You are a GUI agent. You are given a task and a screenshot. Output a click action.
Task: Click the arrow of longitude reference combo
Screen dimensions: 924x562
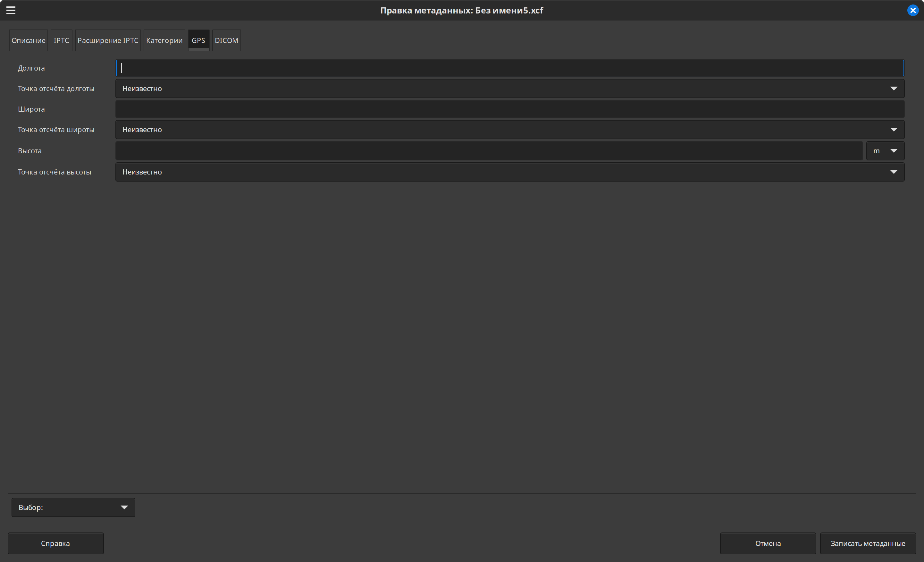click(x=894, y=89)
